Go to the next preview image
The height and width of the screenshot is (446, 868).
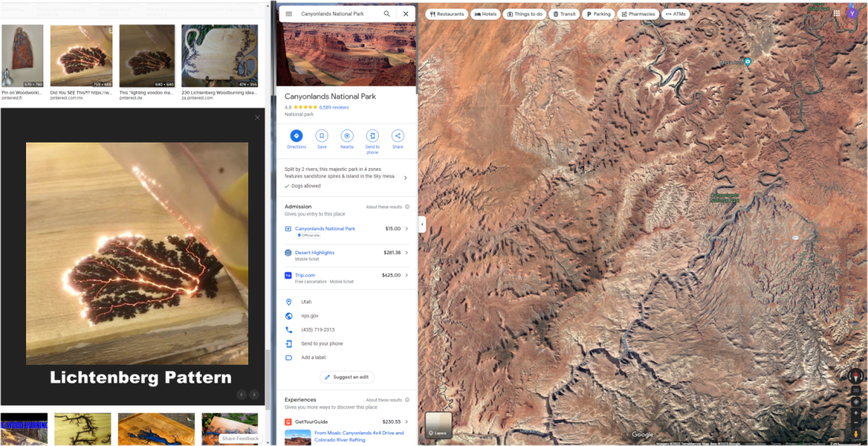pyautogui.click(x=254, y=395)
